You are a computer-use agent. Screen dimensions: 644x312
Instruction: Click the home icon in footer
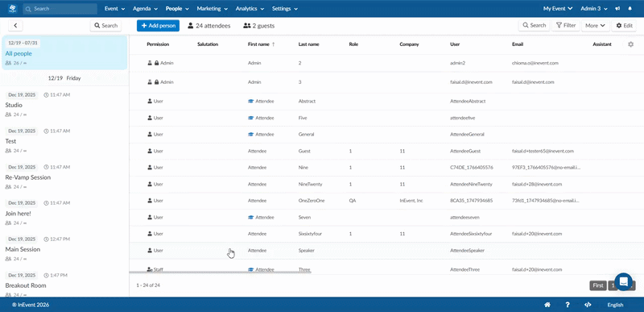pyautogui.click(x=547, y=305)
